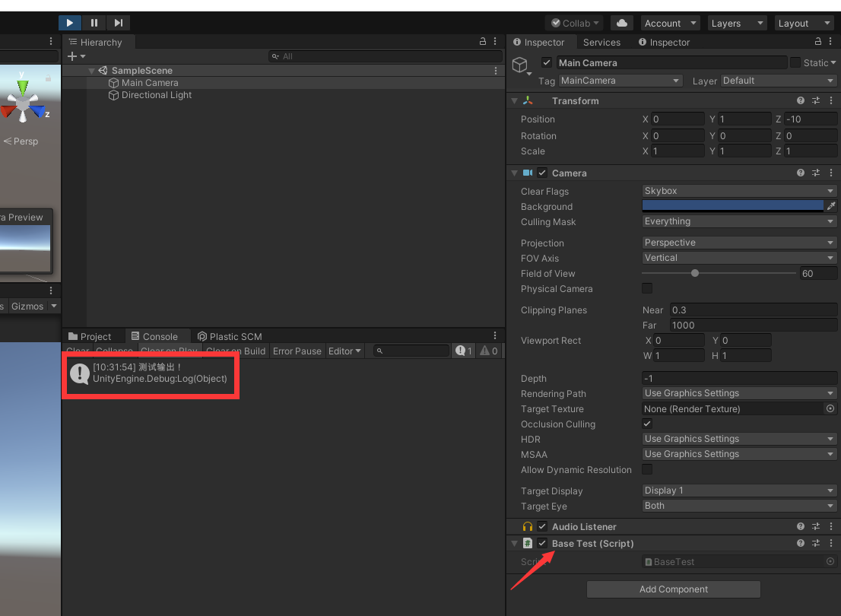Viewport: 841px width, 616px height.
Task: Click the GameObject cube icon in the Inspector
Action: (519, 65)
